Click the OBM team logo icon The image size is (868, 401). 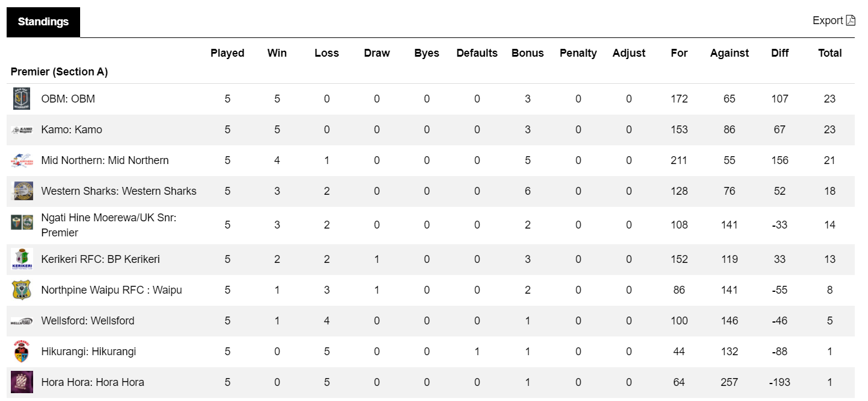tap(22, 99)
